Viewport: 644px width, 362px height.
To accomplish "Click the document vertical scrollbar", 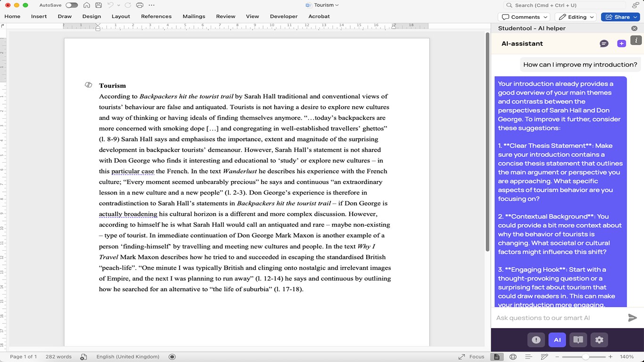I will (x=487, y=141).
